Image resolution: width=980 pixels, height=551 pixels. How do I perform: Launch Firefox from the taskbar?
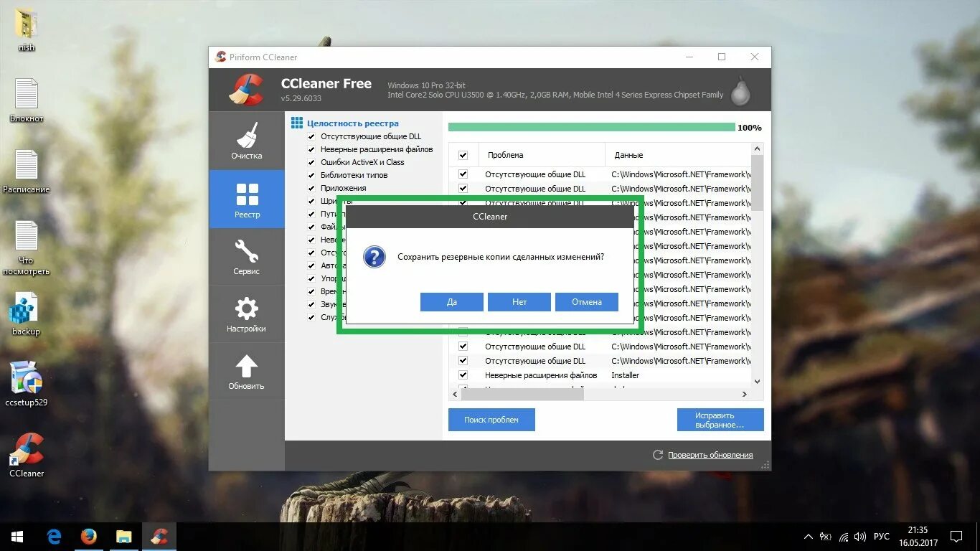[x=89, y=537]
